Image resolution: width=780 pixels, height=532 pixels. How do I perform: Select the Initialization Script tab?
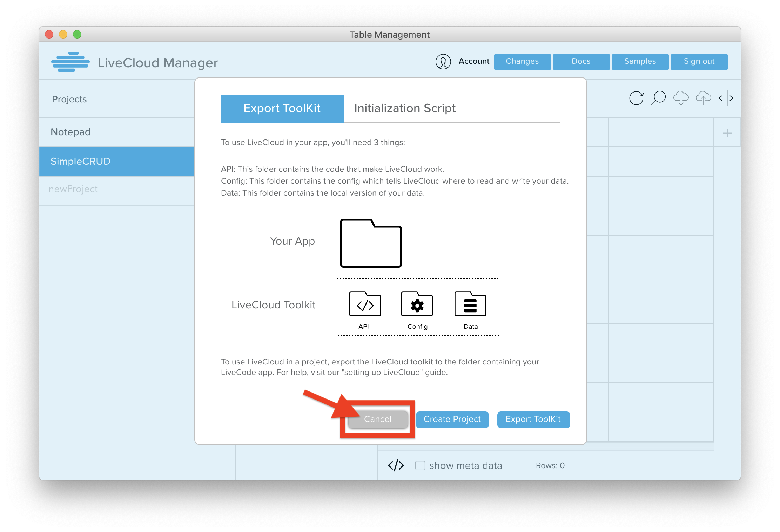pos(405,108)
